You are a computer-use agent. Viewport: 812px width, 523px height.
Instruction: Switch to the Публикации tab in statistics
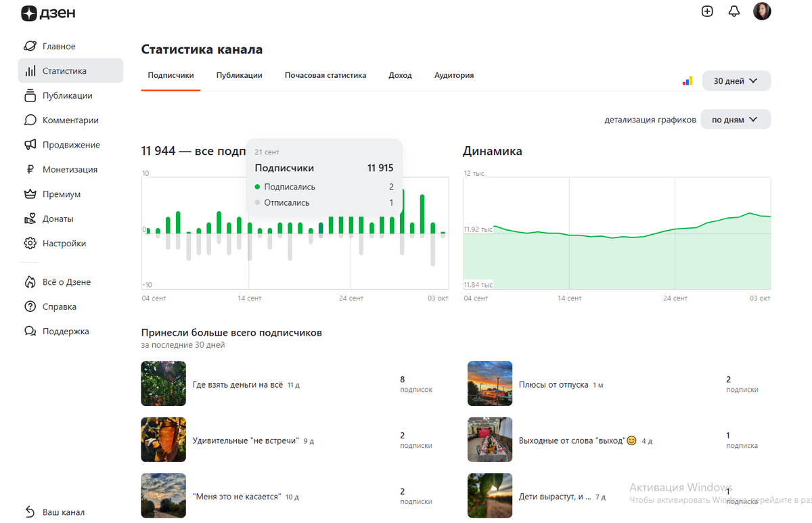pyautogui.click(x=240, y=75)
